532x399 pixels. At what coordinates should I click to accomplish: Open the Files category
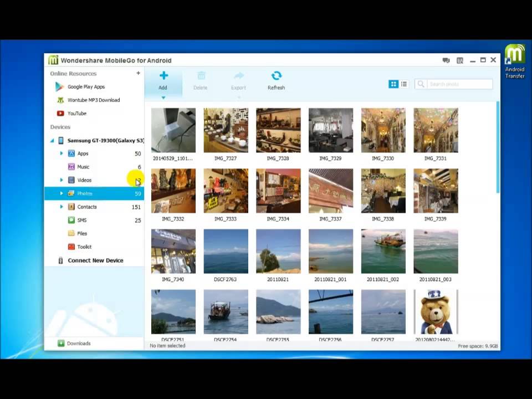coord(82,233)
